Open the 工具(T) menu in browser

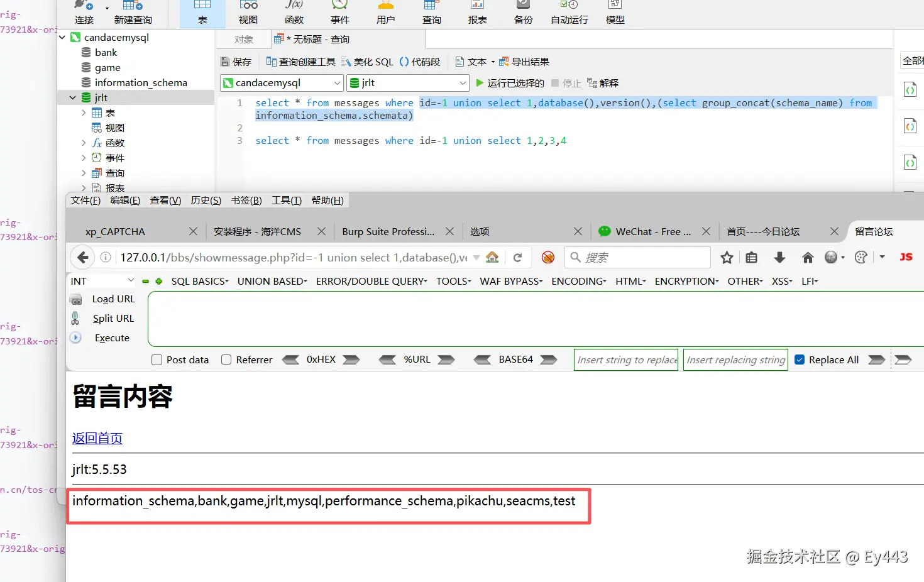click(287, 200)
